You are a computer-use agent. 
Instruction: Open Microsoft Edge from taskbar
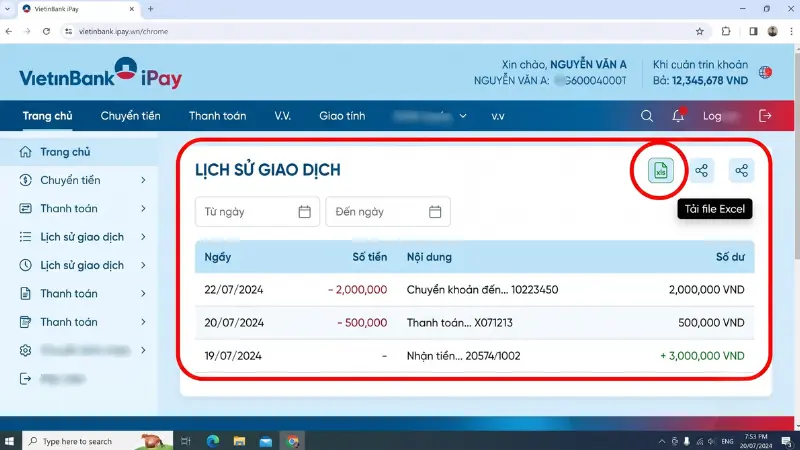(x=213, y=441)
